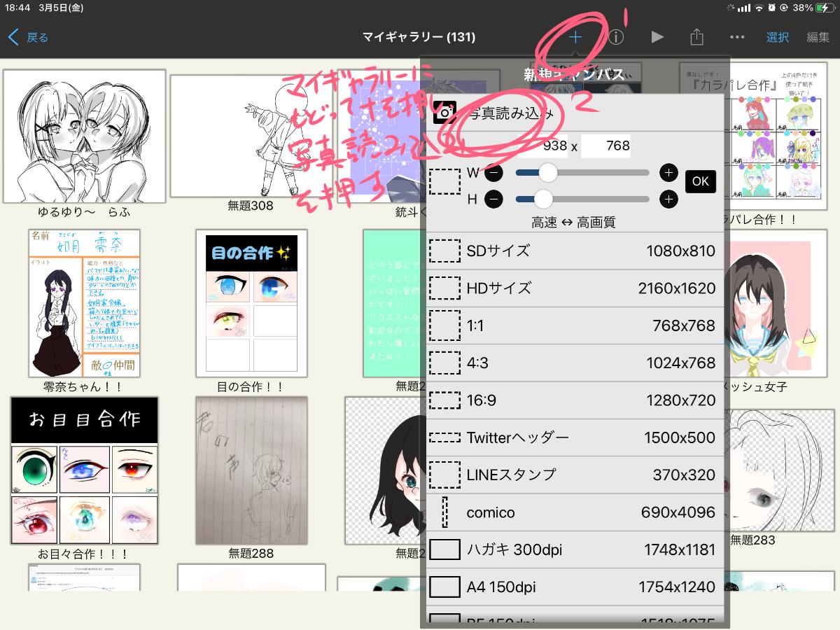Click the canvas height field showing 768
The width and height of the screenshot is (840, 630).
coord(605,146)
